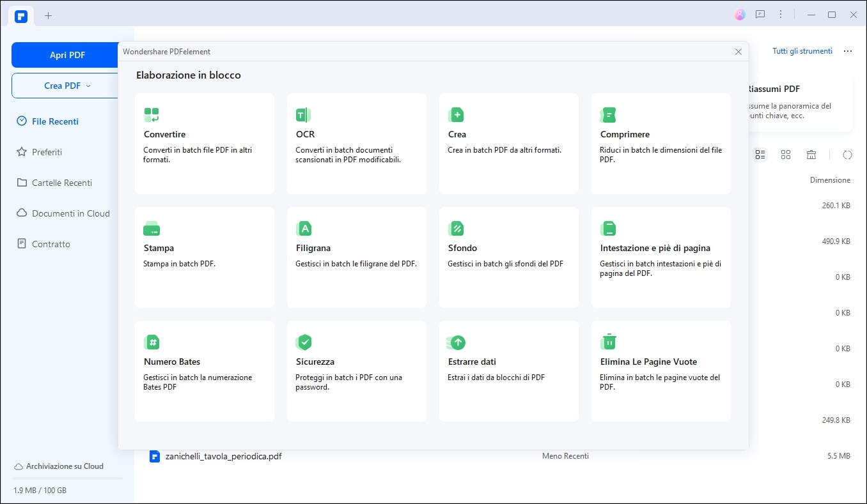The width and height of the screenshot is (867, 504).
Task: Select the Sicurezza card description text
Action: point(348,382)
